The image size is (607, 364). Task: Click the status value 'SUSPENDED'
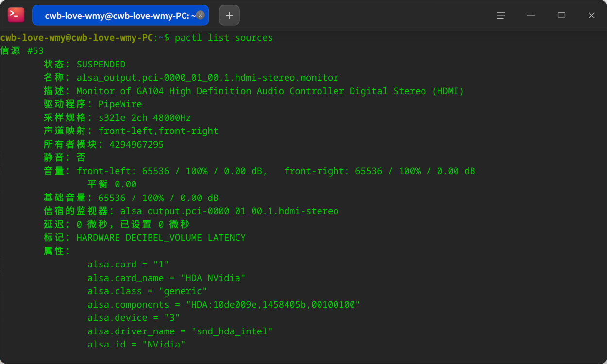coord(101,65)
